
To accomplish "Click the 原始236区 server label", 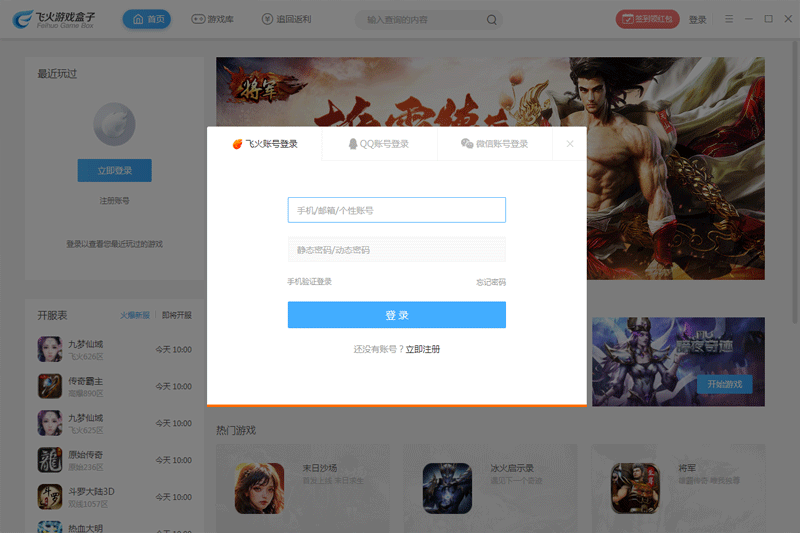I will click(x=86, y=467).
